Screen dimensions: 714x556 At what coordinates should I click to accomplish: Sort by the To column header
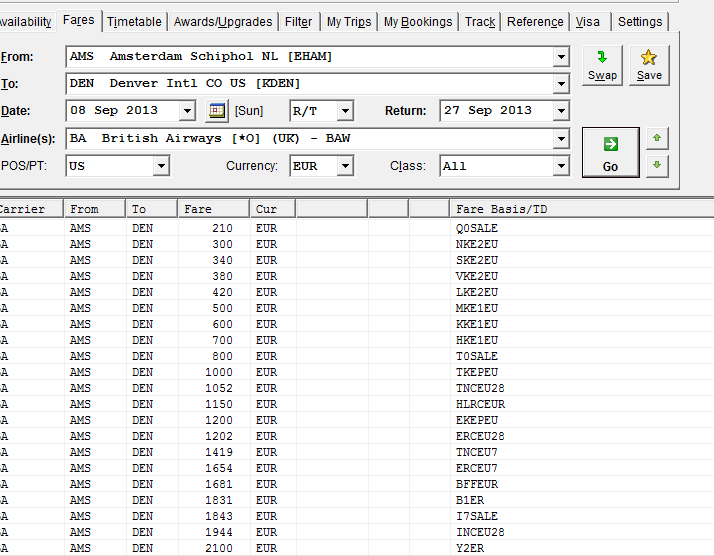coord(152,209)
